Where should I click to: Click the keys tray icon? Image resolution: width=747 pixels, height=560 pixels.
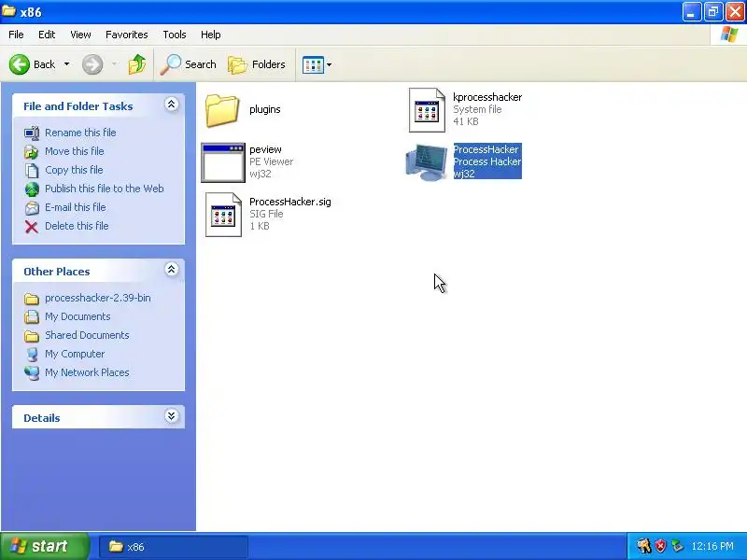[x=644, y=546]
